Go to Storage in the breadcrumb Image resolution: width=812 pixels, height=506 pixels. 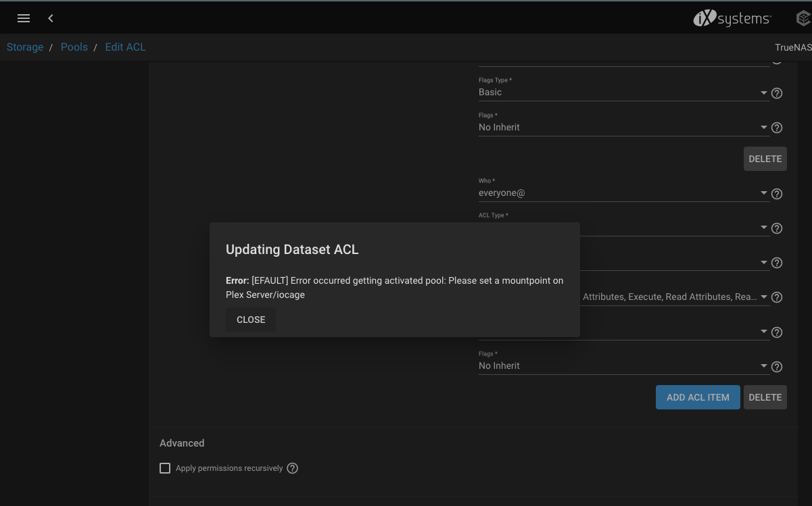25,47
